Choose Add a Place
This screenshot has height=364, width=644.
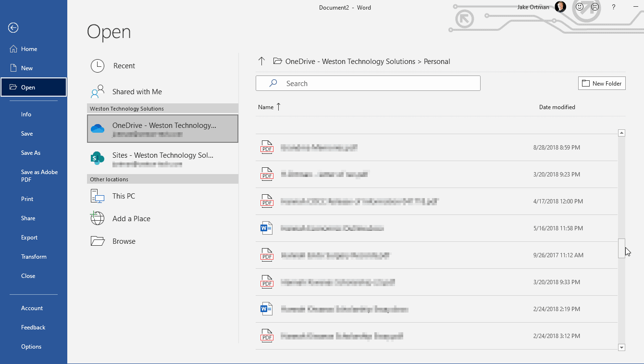click(162, 218)
